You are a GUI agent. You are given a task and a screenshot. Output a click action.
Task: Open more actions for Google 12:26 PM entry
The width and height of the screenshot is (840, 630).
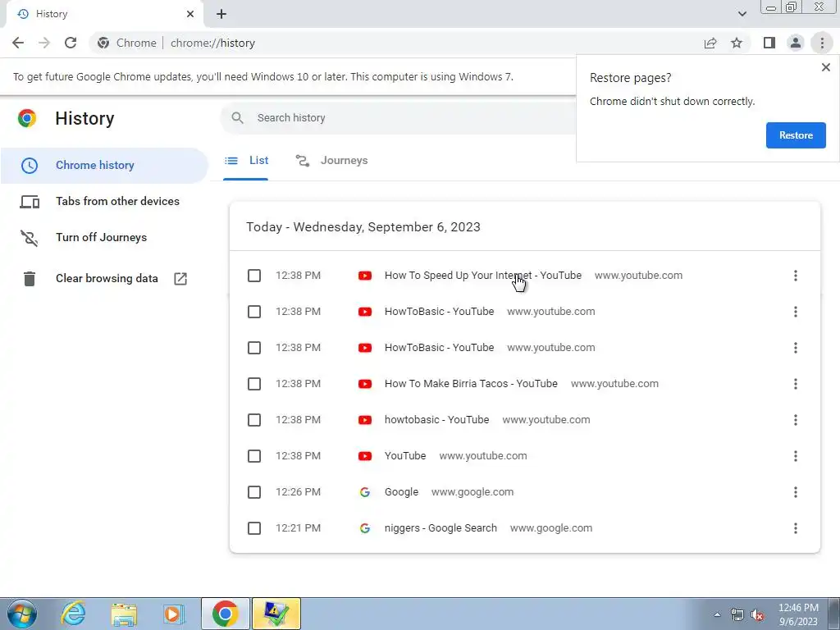click(x=795, y=492)
